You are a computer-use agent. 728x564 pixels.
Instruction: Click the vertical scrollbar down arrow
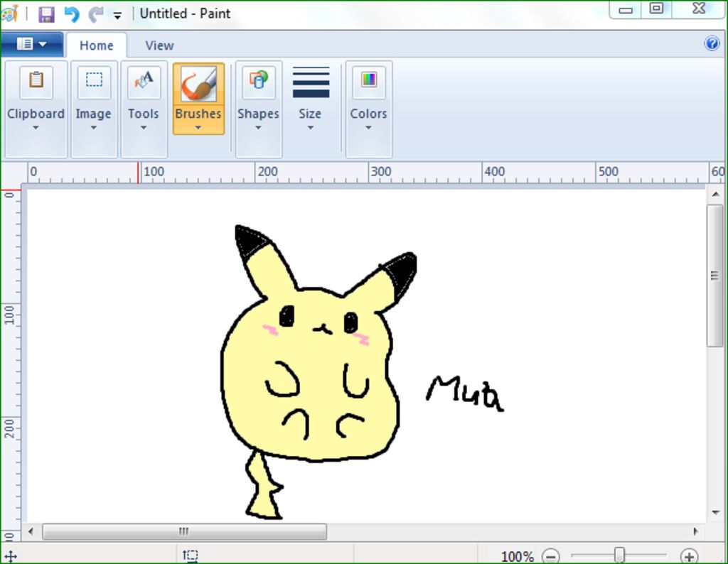coord(715,513)
